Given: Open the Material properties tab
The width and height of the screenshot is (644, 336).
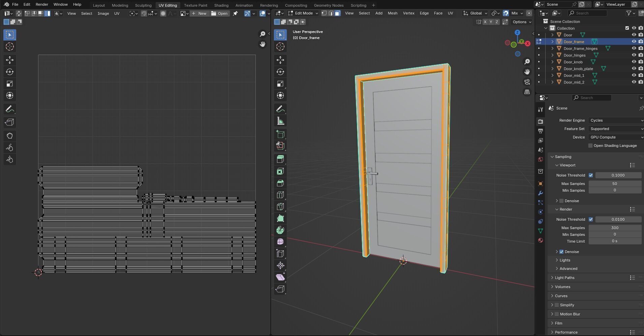Looking at the screenshot, I should click(x=541, y=240).
